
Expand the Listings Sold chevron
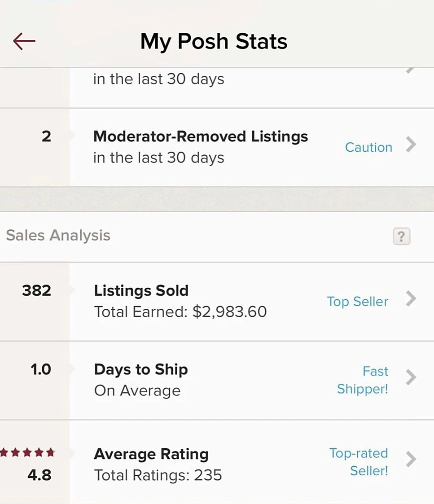pos(411,298)
